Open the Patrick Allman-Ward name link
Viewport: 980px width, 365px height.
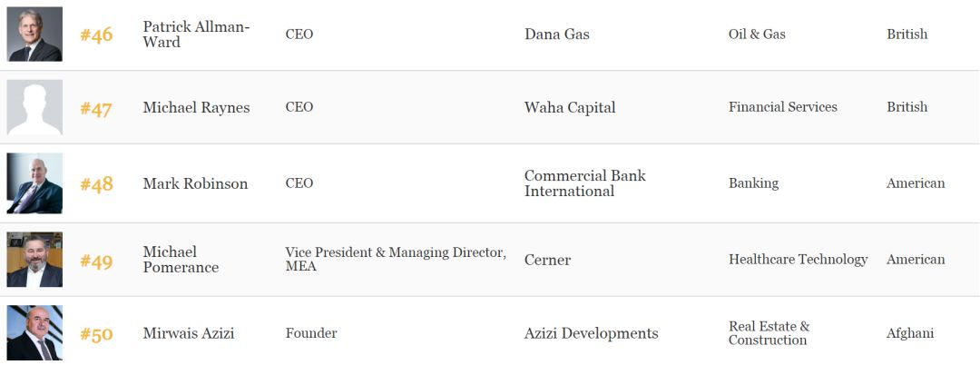pos(196,35)
